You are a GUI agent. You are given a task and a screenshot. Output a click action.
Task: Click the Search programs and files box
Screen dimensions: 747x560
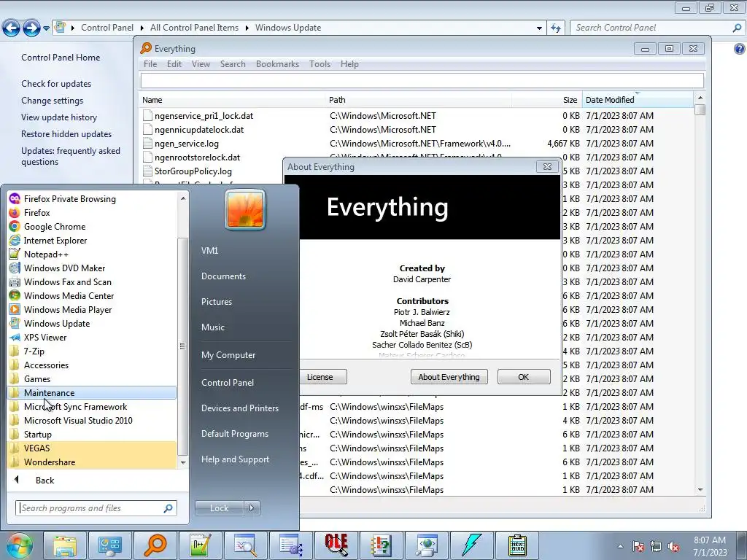coord(96,508)
